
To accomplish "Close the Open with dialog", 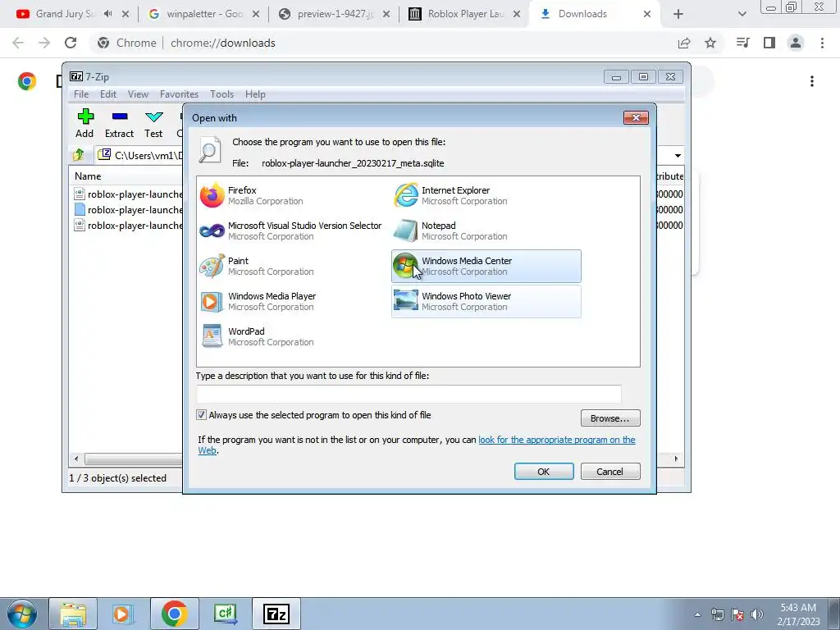I will [x=636, y=117].
